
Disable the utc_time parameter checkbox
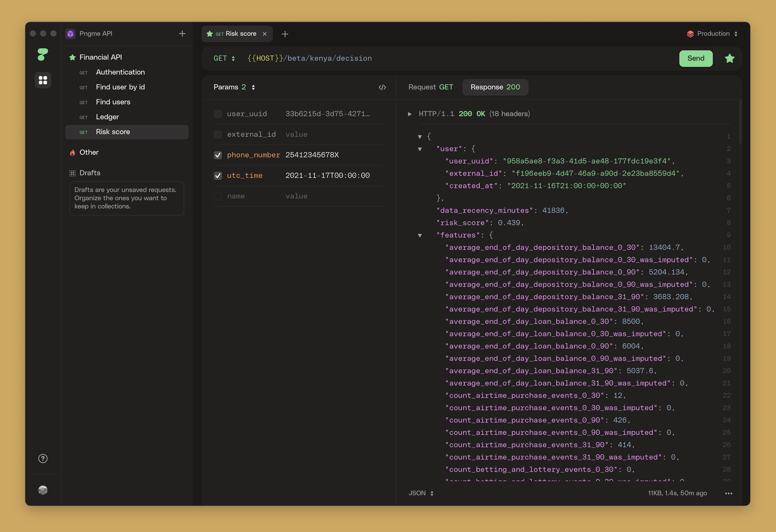[218, 176]
